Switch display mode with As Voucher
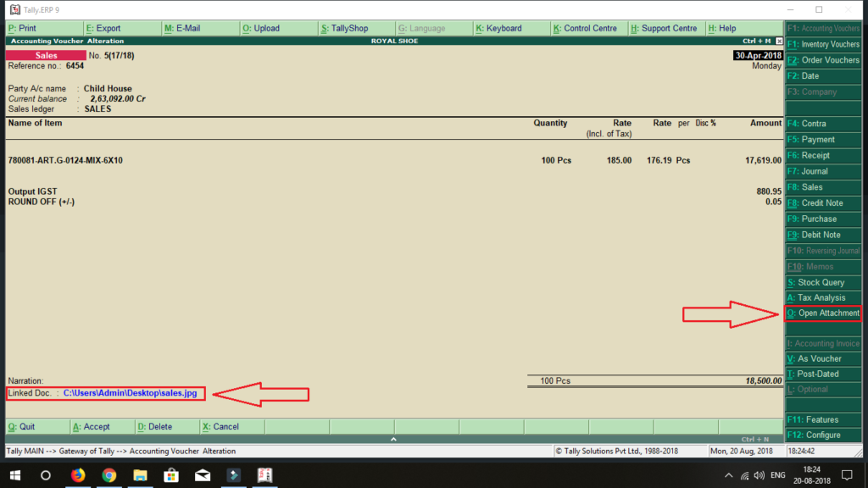This screenshot has width=868, height=488. pyautogui.click(x=821, y=358)
